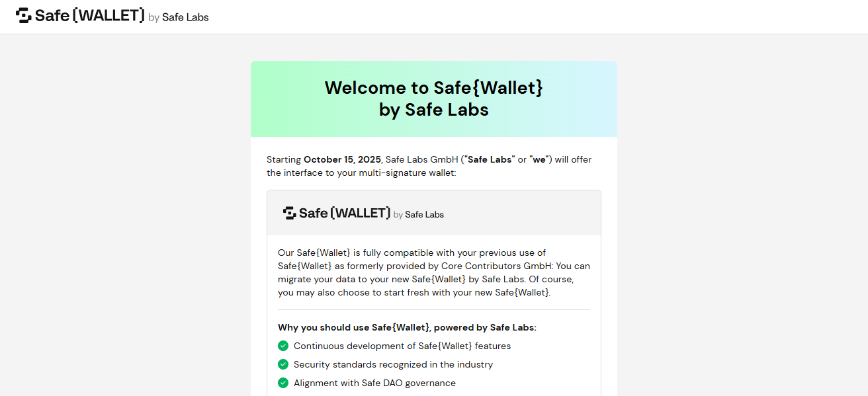
Task: Click the bold October 15, 2025 date
Action: [x=343, y=159]
